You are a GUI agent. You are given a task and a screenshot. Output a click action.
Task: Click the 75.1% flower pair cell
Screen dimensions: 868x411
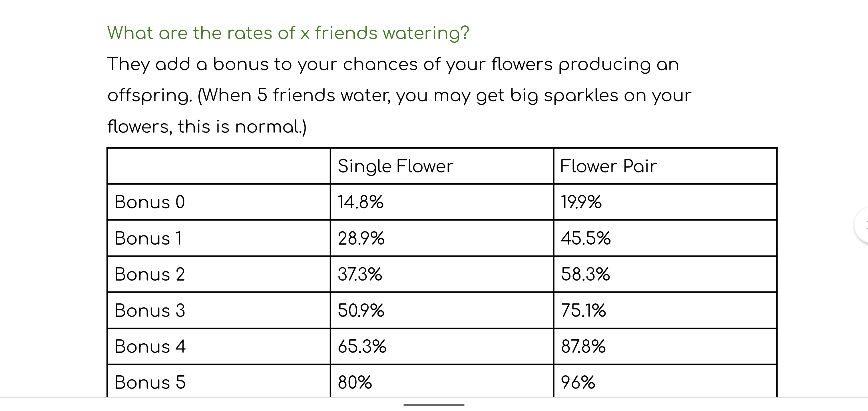584,310
